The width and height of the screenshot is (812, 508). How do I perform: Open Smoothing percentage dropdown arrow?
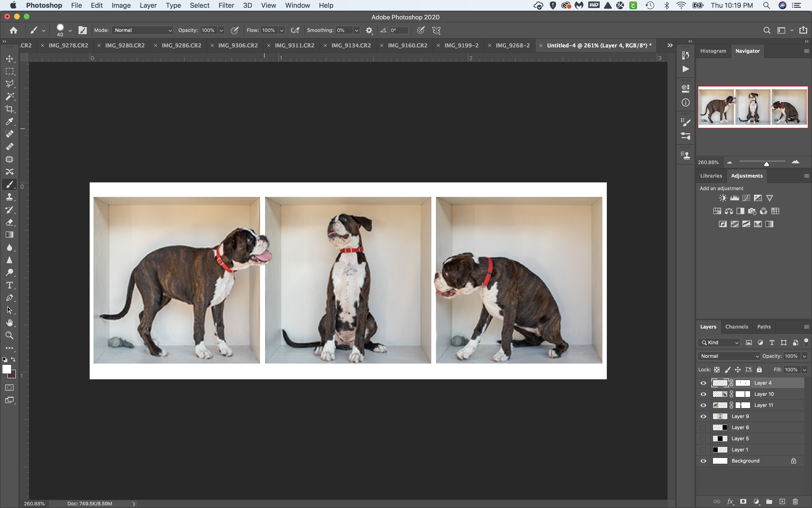pyautogui.click(x=356, y=30)
